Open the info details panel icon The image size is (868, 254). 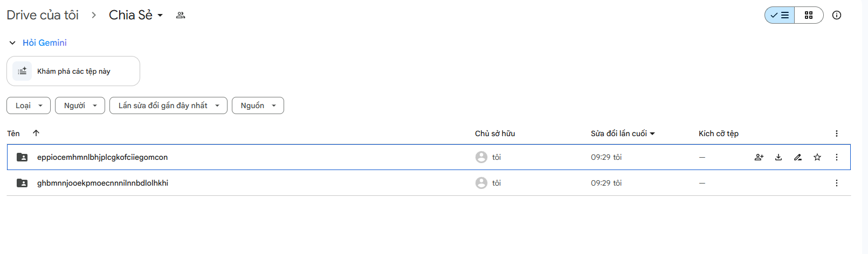coord(837,15)
